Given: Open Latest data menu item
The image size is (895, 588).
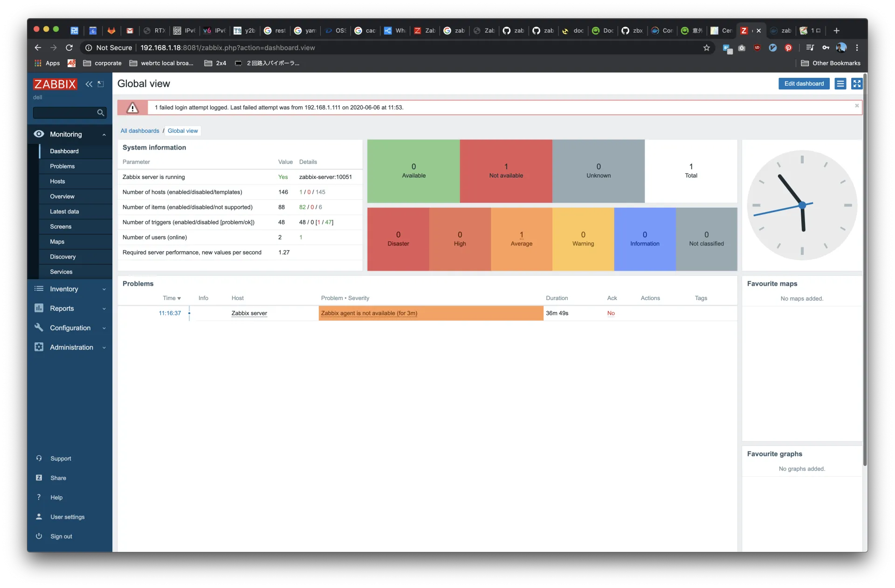Looking at the screenshot, I should 64,212.
